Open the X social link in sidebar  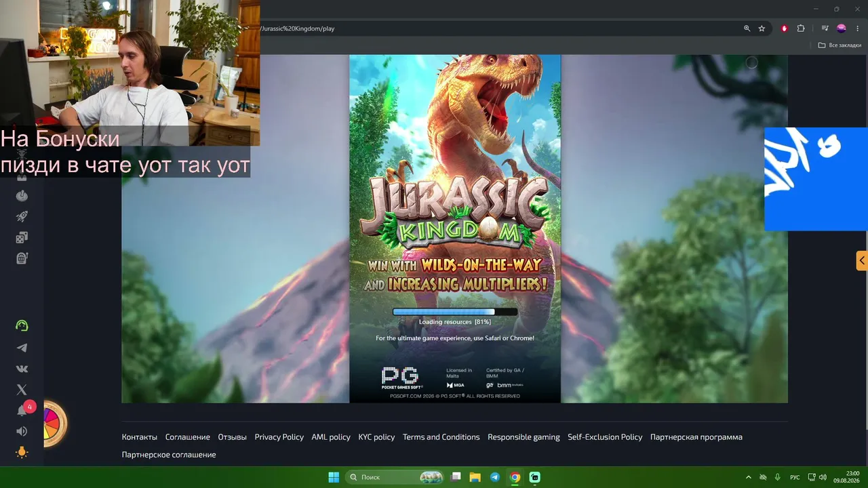[x=22, y=390]
